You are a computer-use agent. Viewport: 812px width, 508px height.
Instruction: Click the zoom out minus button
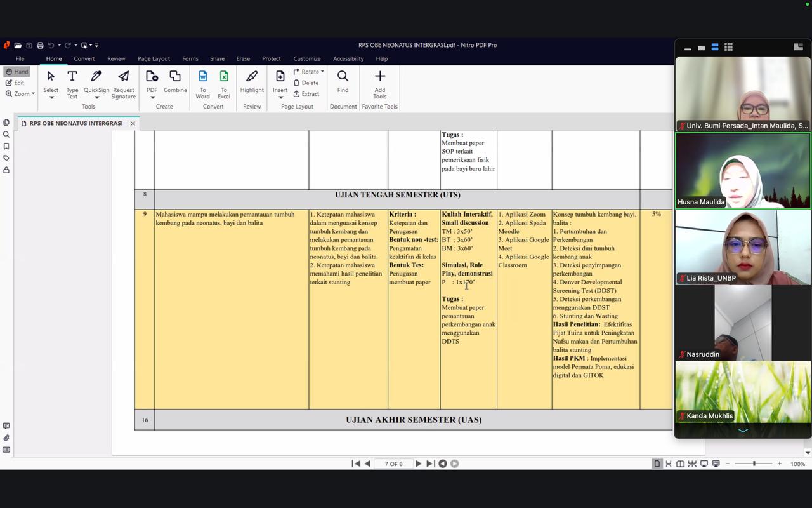pos(728,464)
